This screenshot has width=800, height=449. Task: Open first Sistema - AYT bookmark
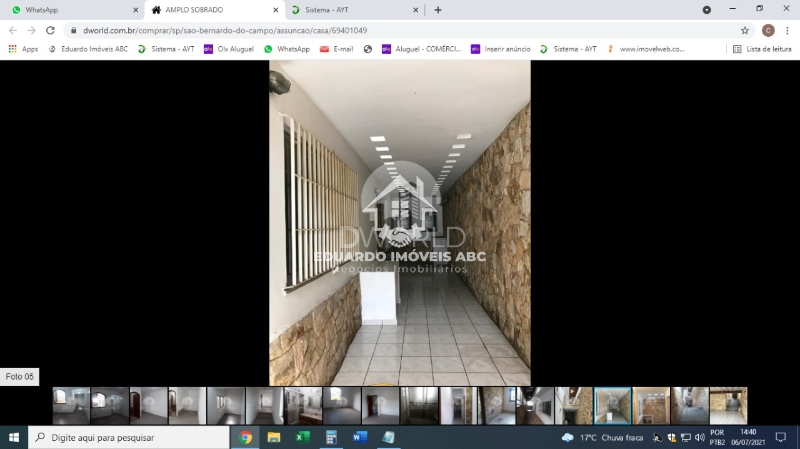[166, 49]
